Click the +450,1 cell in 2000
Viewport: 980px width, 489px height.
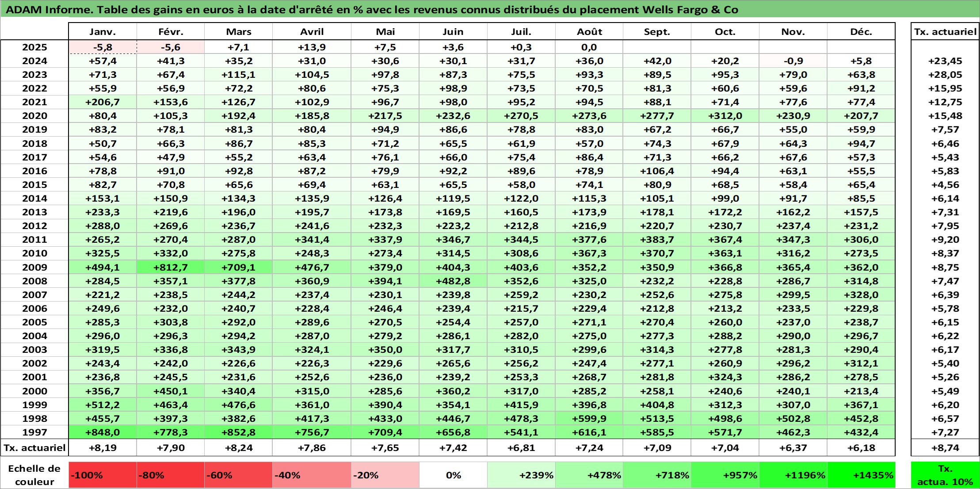pos(171,391)
